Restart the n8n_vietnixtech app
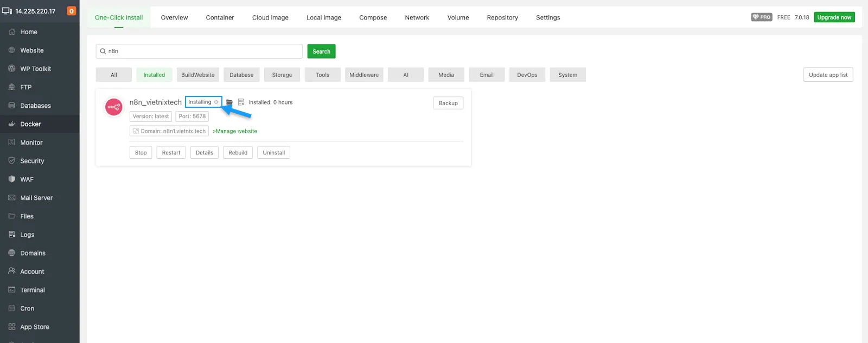This screenshot has height=343, width=868. click(171, 153)
